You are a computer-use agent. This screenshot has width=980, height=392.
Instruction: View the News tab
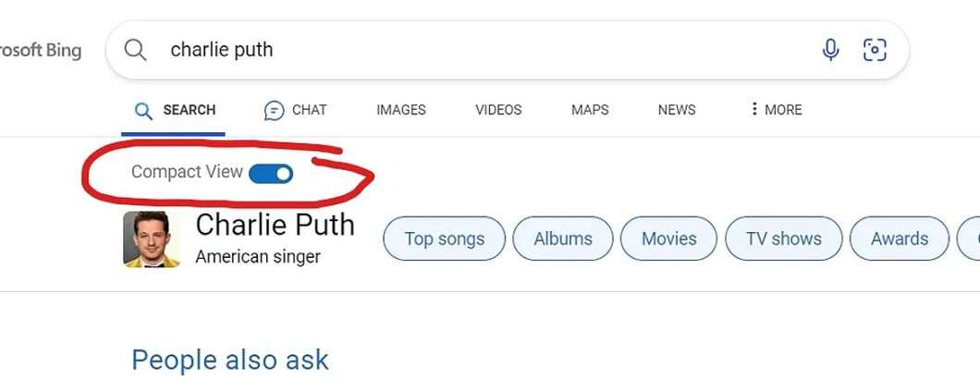677,110
